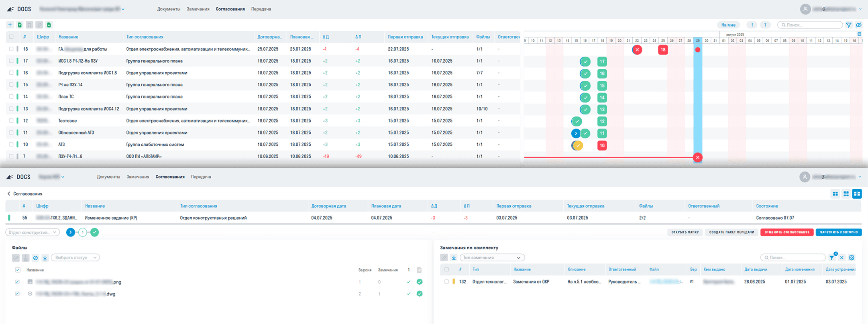The image size is (868, 324).
Task: Click the calendar icon in timeline header
Action: click(x=859, y=34)
